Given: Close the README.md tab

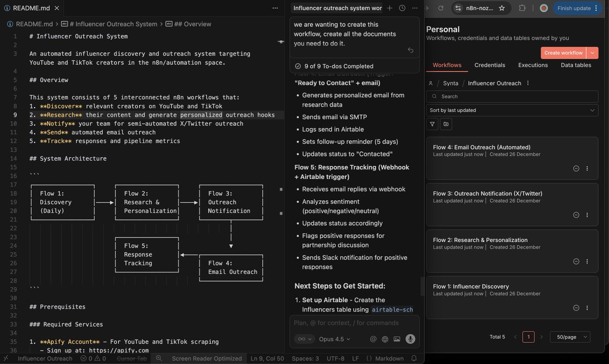Looking at the screenshot, I should [56, 8].
